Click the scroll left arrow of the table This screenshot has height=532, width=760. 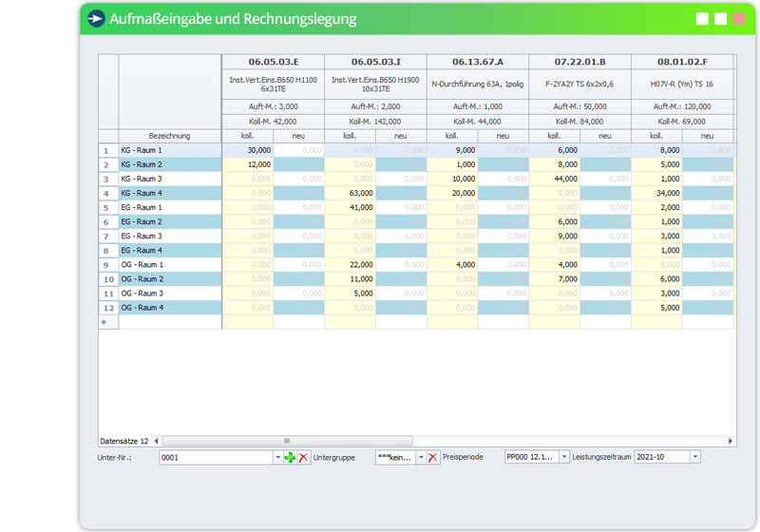(156, 441)
